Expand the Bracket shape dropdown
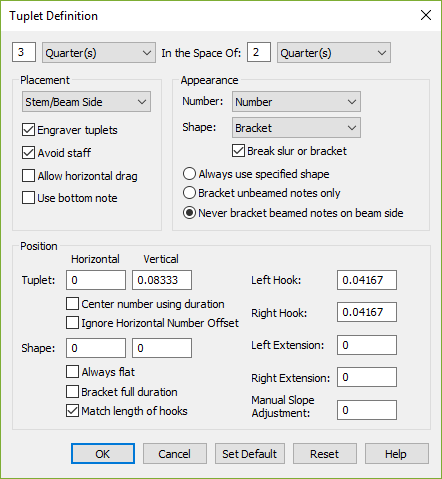442x479 pixels. (x=296, y=128)
